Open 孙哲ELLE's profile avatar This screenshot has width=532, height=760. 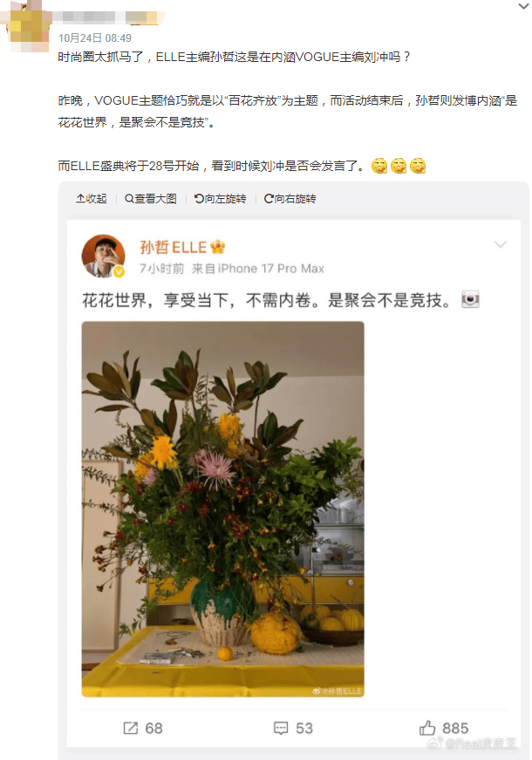(x=103, y=257)
